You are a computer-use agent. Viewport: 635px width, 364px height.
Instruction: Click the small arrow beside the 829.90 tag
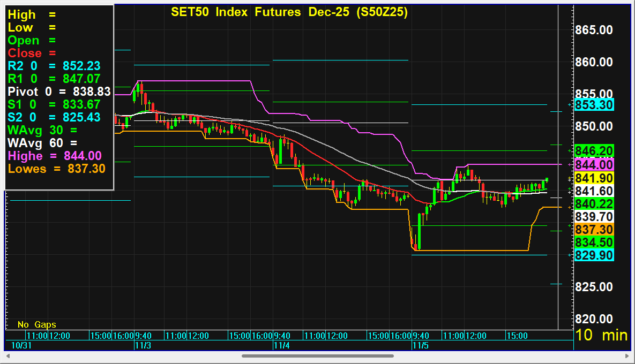569,255
